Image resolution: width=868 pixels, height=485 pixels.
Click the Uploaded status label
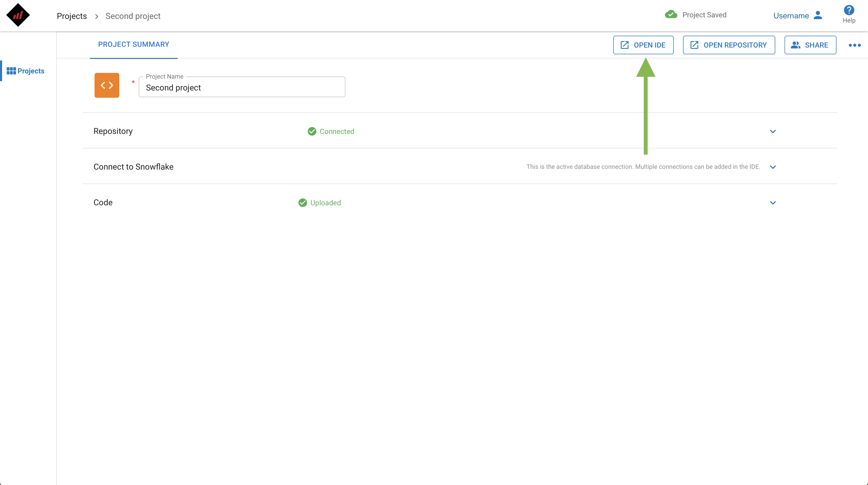pyautogui.click(x=326, y=202)
